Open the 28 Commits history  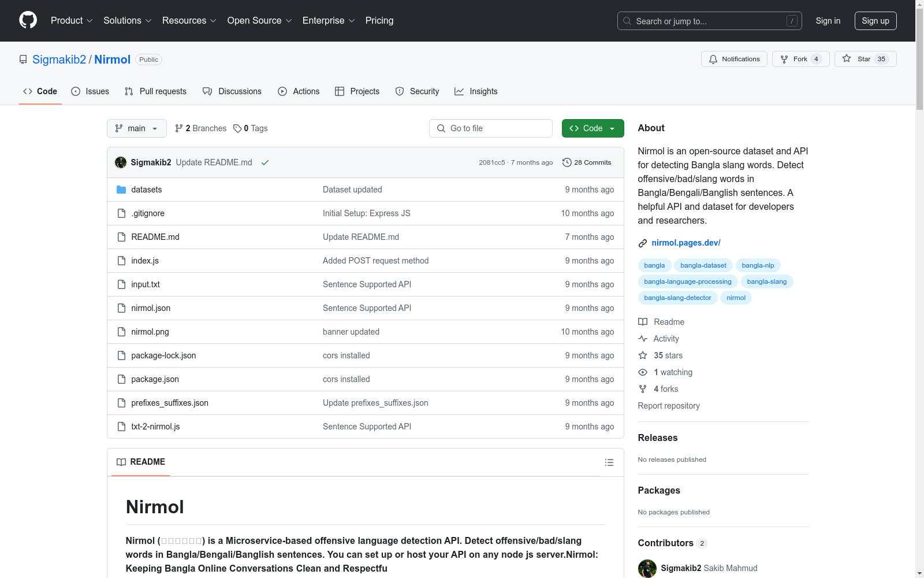[587, 162]
